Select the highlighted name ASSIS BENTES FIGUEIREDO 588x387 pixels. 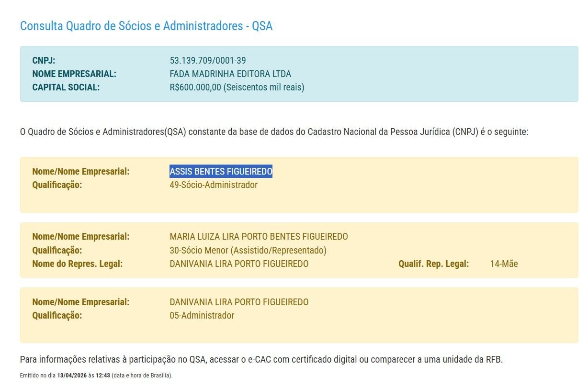point(221,171)
